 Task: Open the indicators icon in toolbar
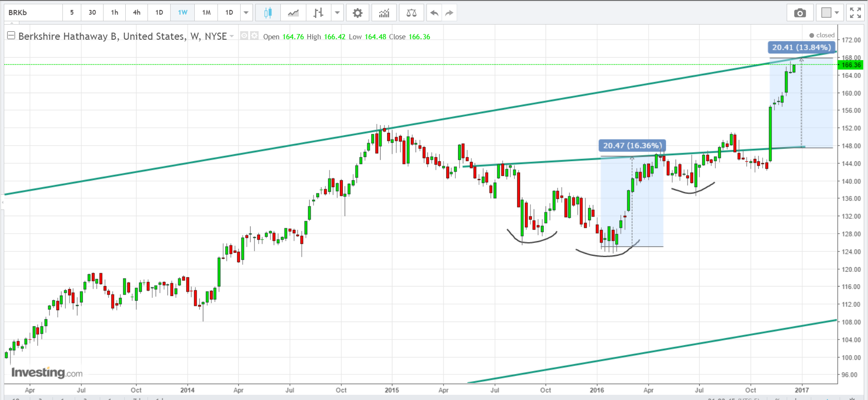(x=384, y=13)
